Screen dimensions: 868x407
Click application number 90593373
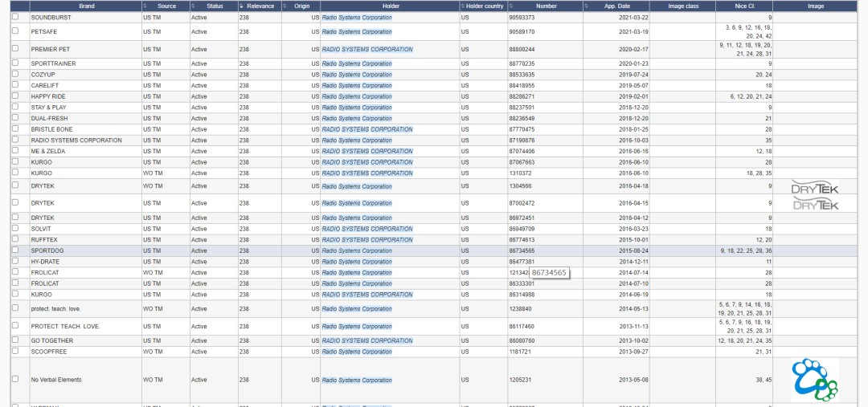pos(522,18)
